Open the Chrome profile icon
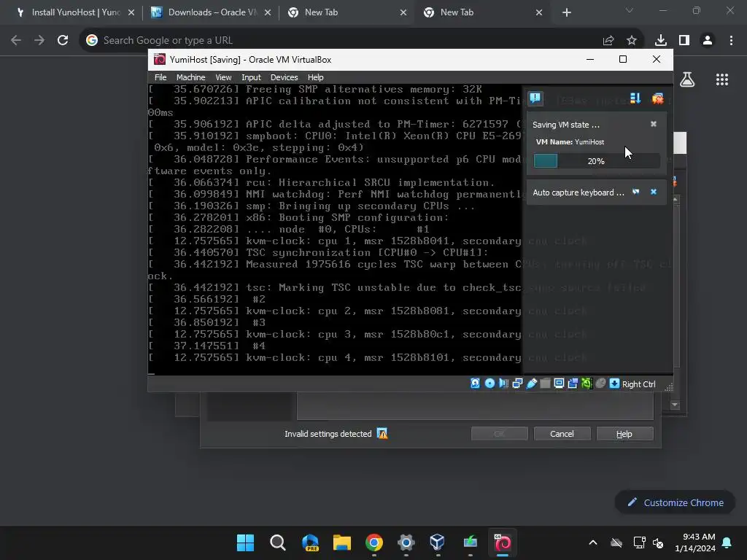 pos(708,41)
